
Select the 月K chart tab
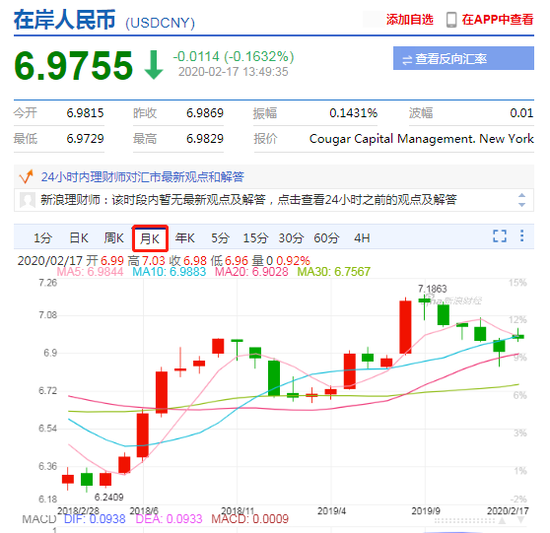pyautogui.click(x=150, y=238)
